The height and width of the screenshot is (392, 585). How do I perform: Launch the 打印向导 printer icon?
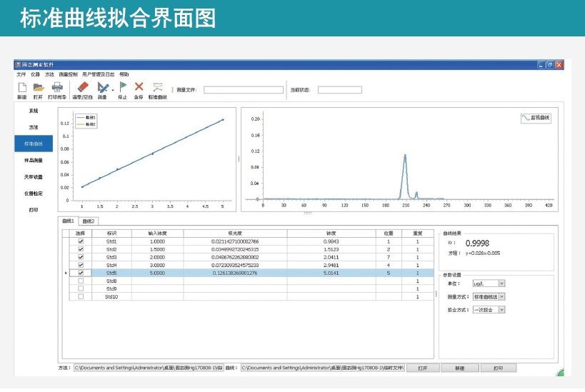(56, 87)
